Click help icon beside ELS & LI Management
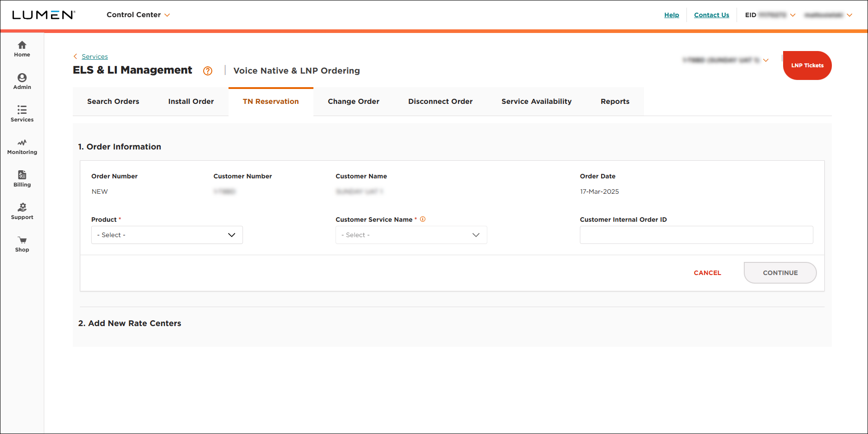Image resolution: width=868 pixels, height=434 pixels. [x=208, y=71]
